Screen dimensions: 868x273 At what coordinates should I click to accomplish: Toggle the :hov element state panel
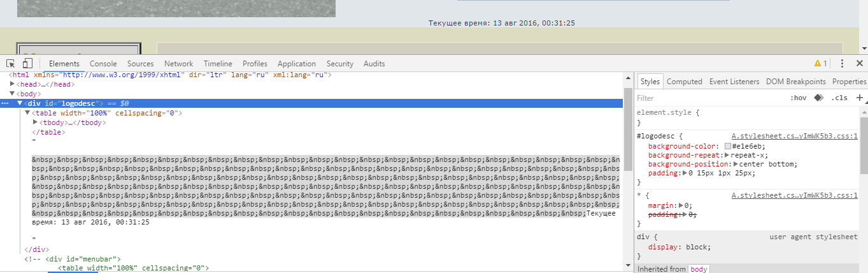(x=798, y=98)
